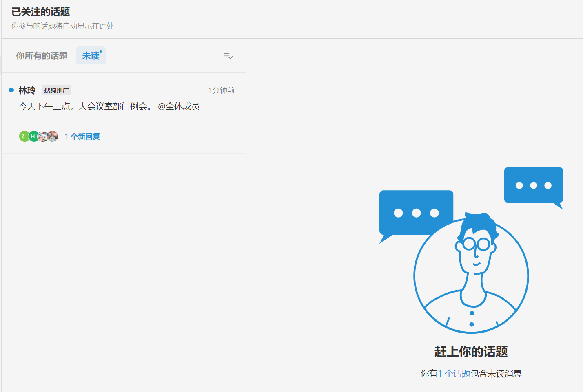This screenshot has width=583, height=392.
Task: Open the green Z avatar
Action: pos(24,136)
